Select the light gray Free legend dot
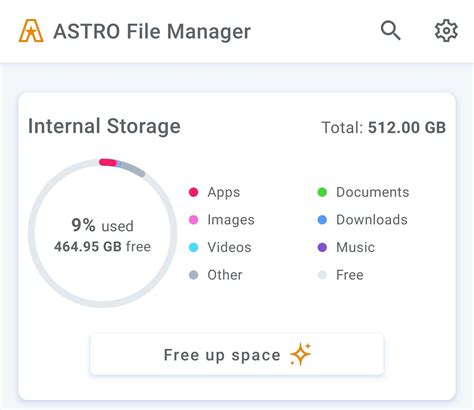 [x=322, y=275]
